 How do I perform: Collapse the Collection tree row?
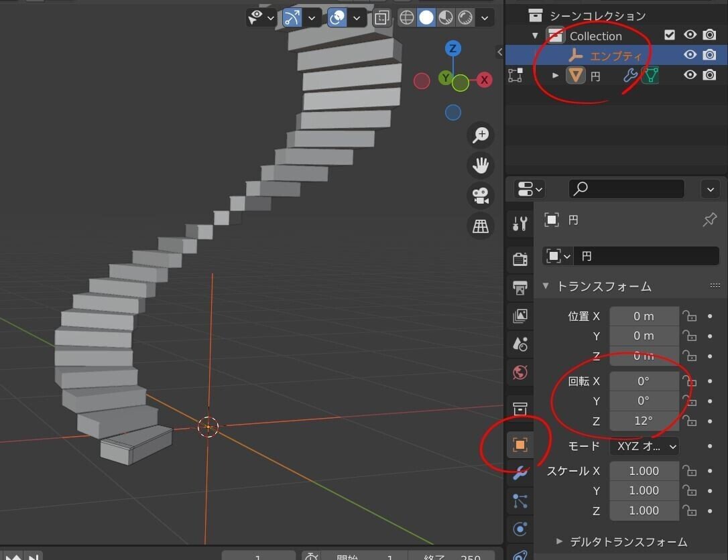(x=535, y=36)
